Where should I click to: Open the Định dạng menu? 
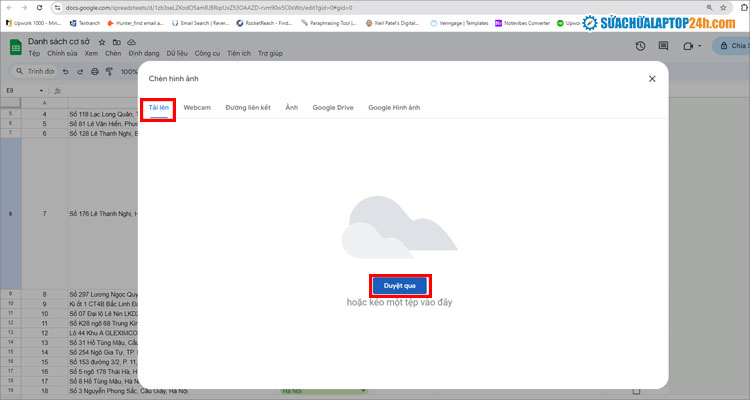(145, 53)
